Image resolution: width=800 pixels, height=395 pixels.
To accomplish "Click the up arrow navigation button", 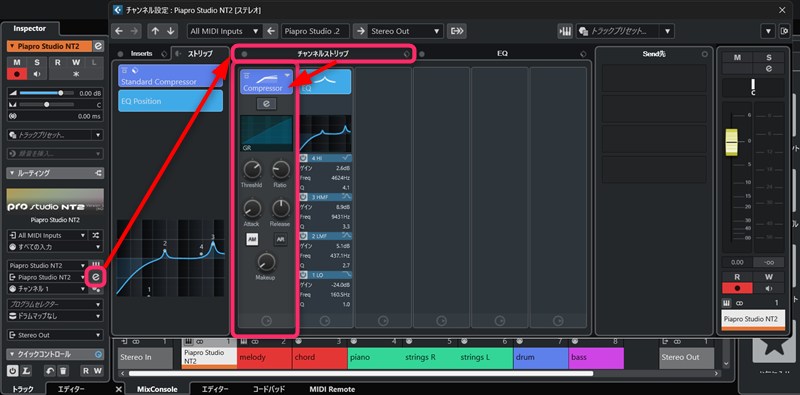I will point(155,31).
